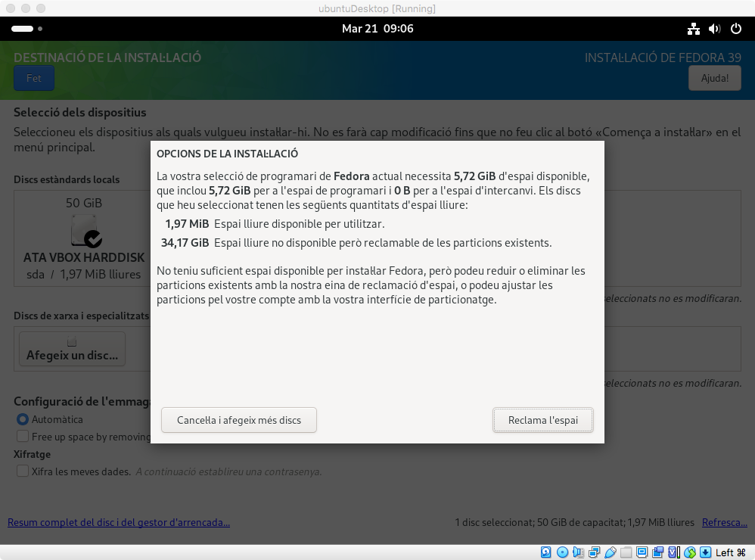Click the Activities pill in top-left corner
This screenshot has height=560, width=755.
click(22, 29)
